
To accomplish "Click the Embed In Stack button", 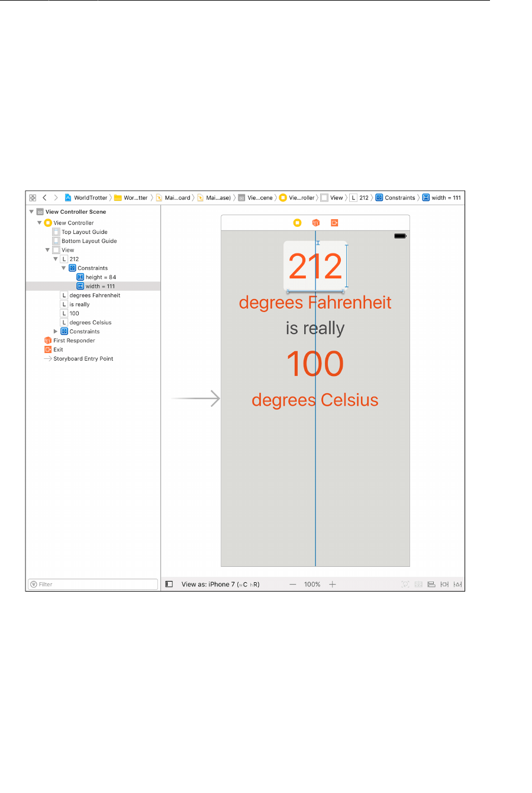I will [418, 584].
